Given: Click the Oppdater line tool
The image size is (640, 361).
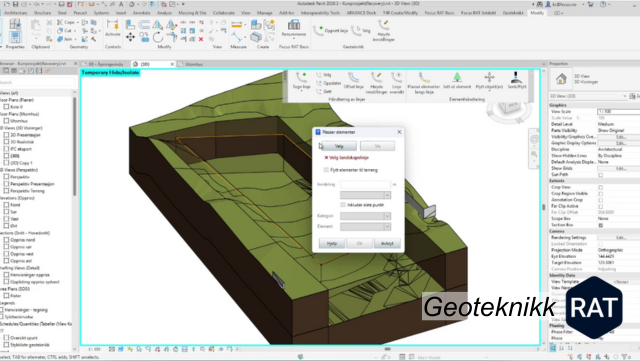Looking at the screenshot, I should [x=329, y=83].
